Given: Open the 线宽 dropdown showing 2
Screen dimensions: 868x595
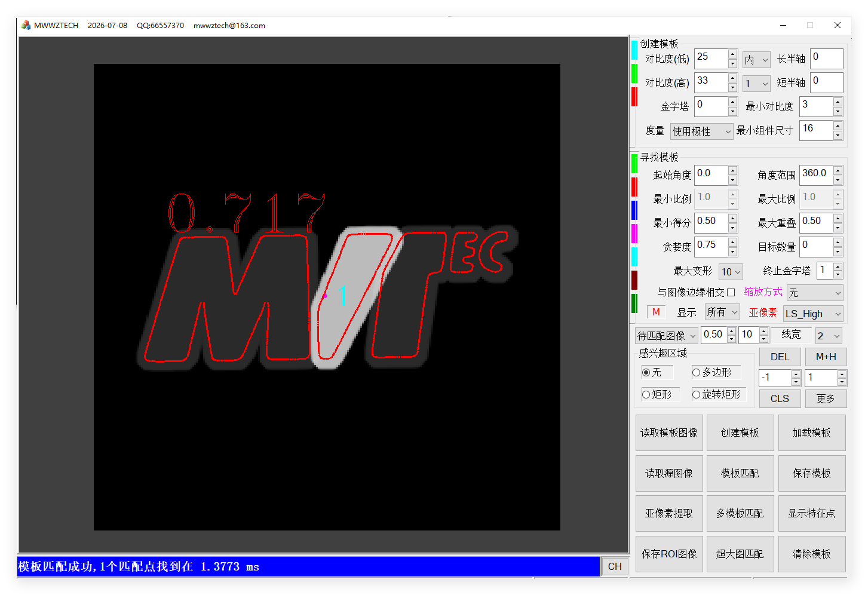Looking at the screenshot, I should click(829, 336).
